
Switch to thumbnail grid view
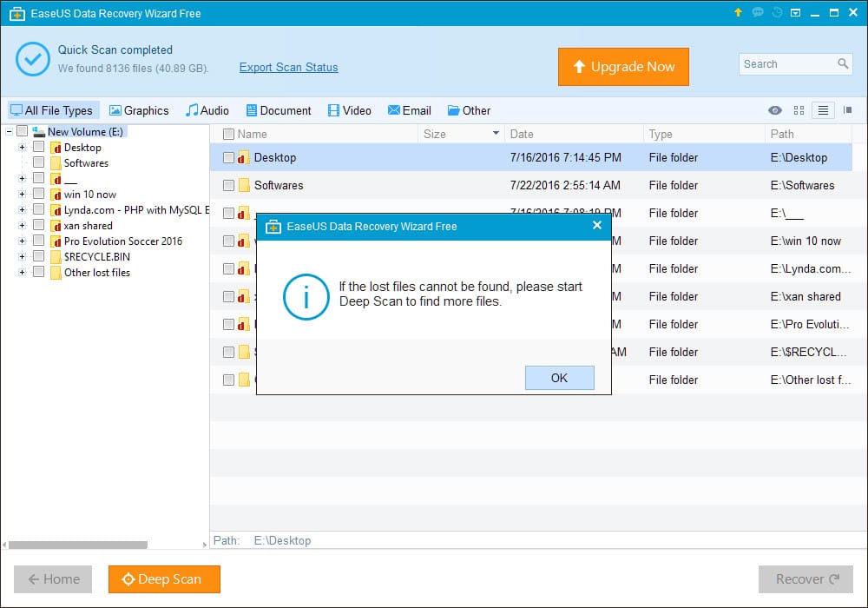[799, 110]
